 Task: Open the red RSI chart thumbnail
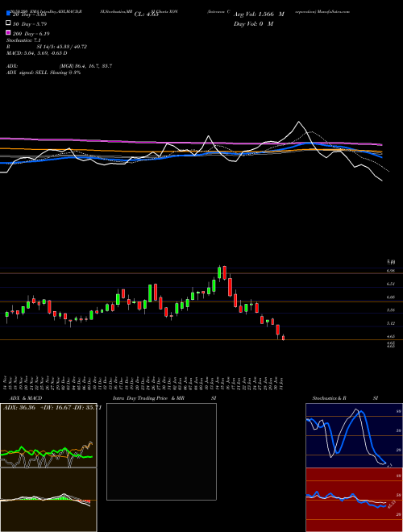354,500
